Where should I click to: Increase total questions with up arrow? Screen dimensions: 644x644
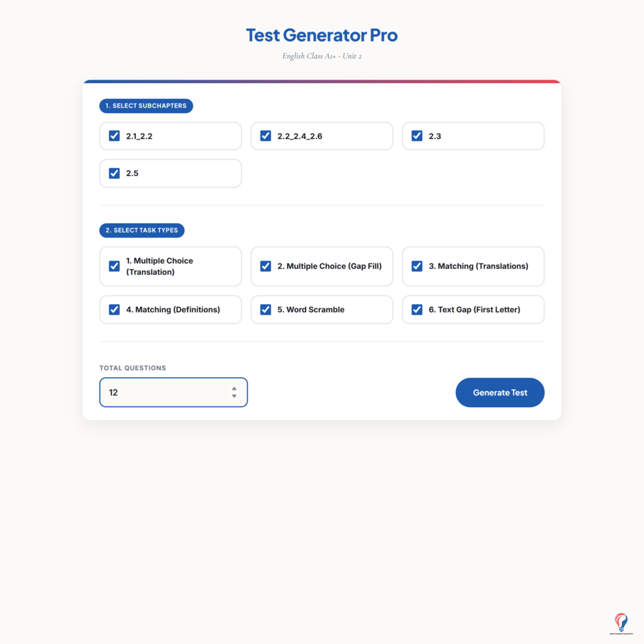(234, 389)
